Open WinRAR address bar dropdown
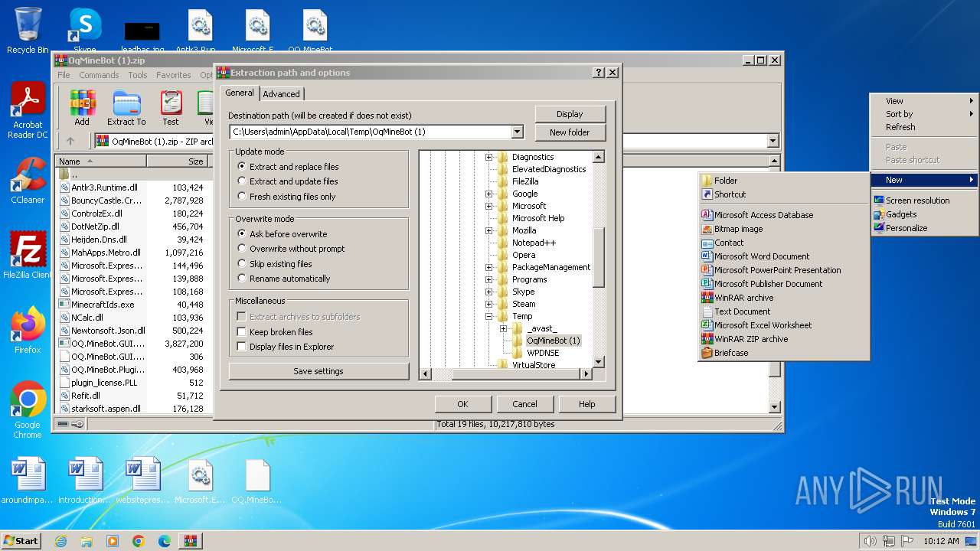This screenshot has height=551, width=980. point(773,141)
